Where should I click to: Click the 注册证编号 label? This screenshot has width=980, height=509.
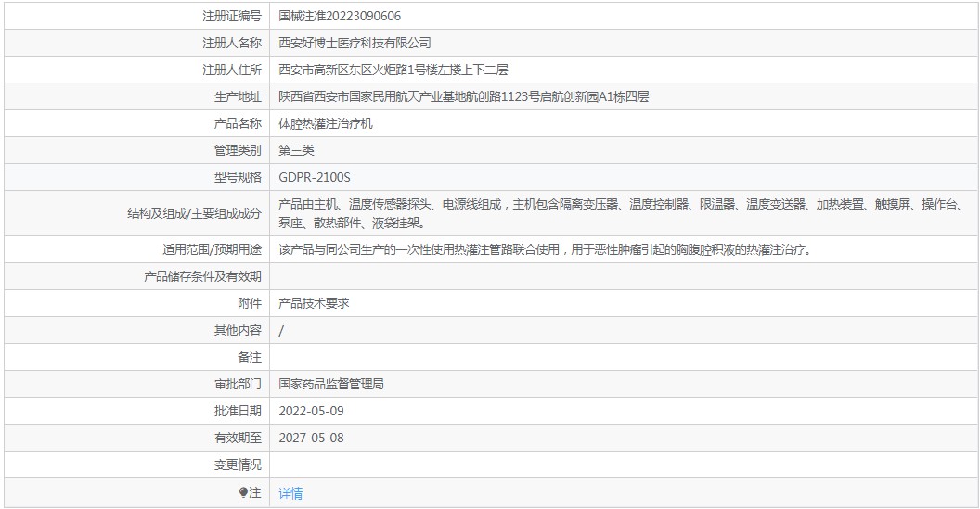click(232, 17)
